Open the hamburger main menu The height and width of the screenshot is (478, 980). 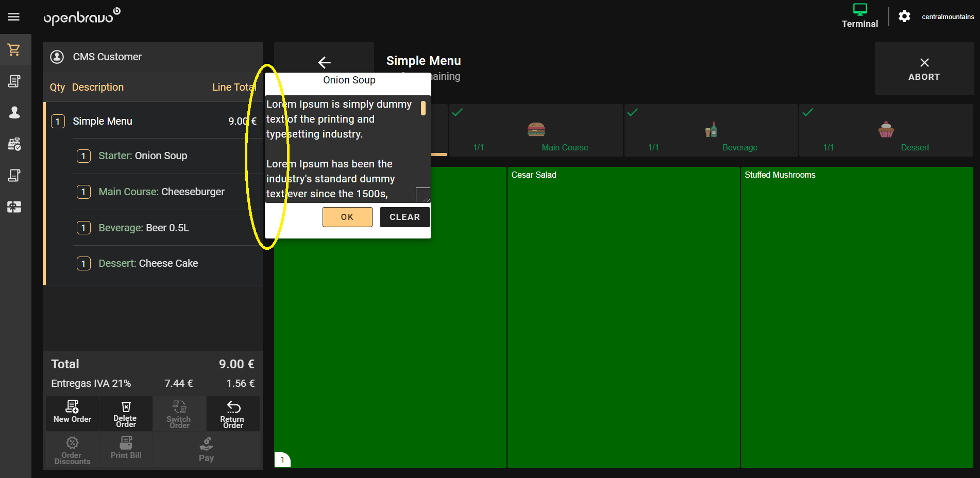point(14,17)
